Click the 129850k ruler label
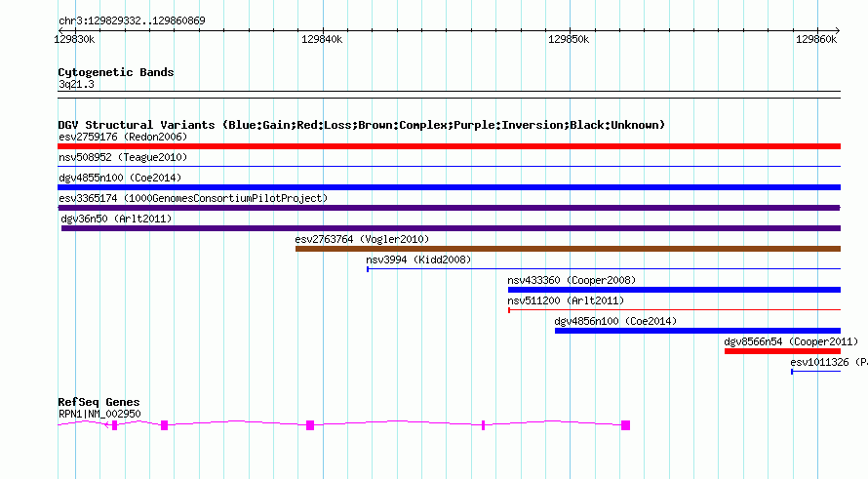Viewport: 868px width, 479px height. tap(569, 40)
